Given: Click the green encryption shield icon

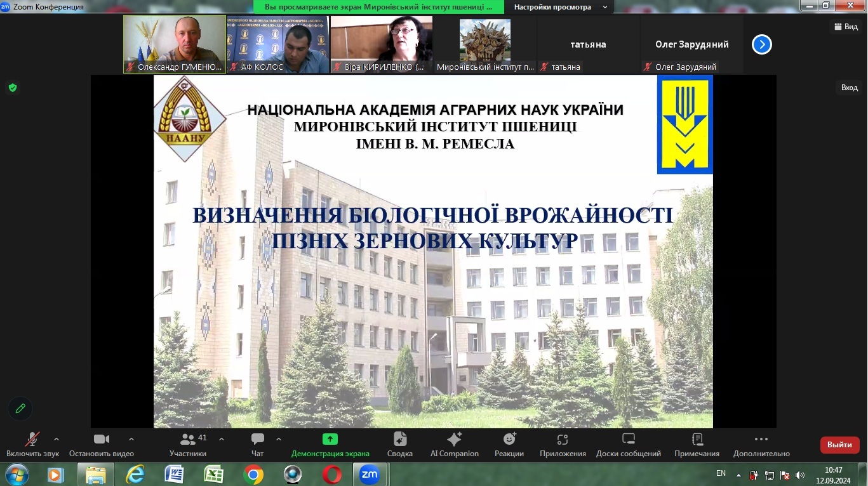Looking at the screenshot, I should [13, 88].
